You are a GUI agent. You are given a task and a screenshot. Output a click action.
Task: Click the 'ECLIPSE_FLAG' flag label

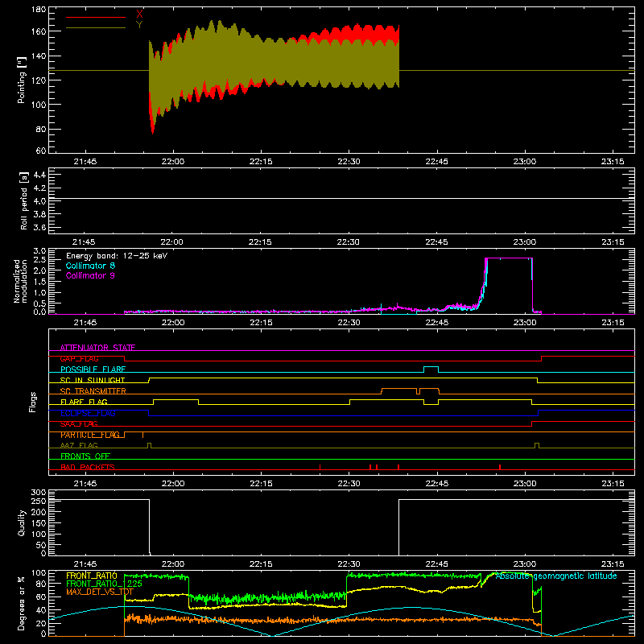[x=88, y=413]
